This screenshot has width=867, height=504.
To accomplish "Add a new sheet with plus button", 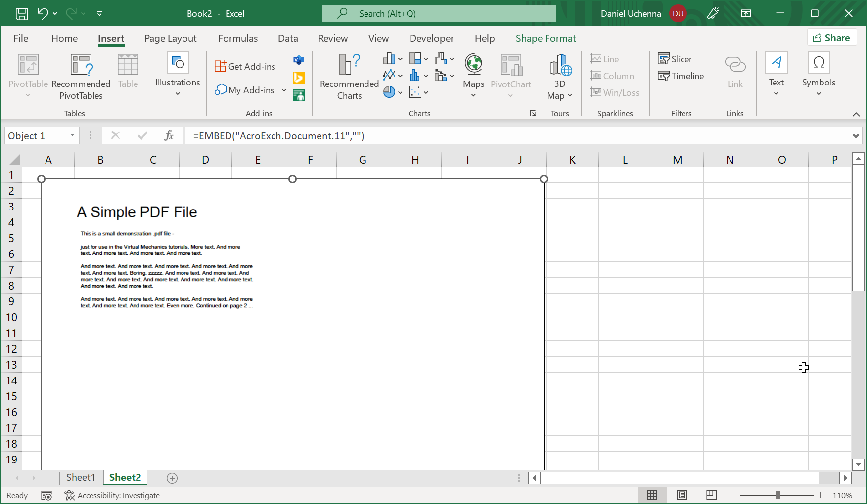I will click(172, 478).
